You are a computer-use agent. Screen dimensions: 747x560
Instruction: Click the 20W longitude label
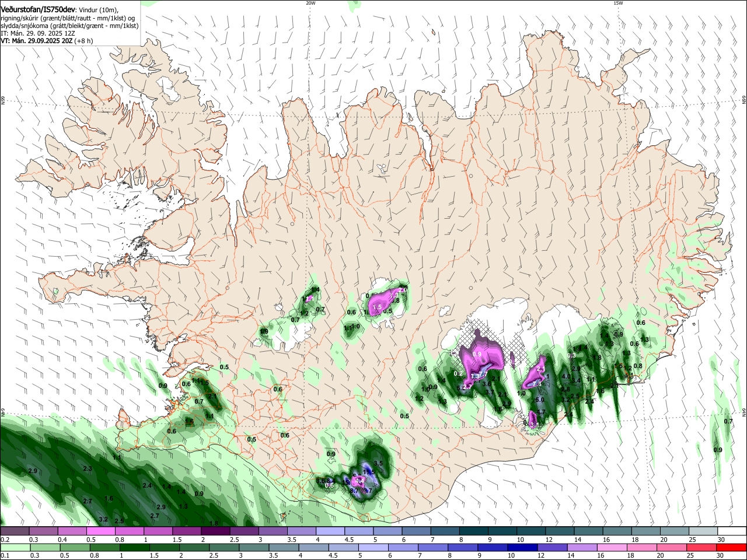pos(310,3)
